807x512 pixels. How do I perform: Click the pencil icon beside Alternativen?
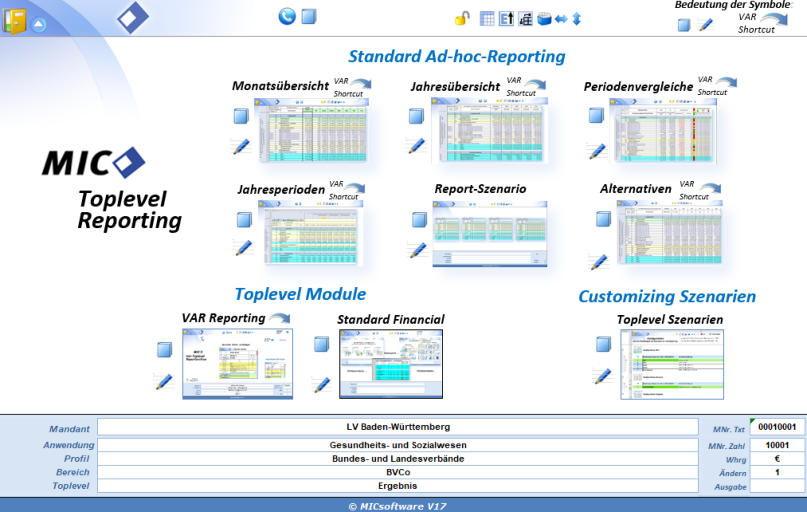[x=598, y=262]
